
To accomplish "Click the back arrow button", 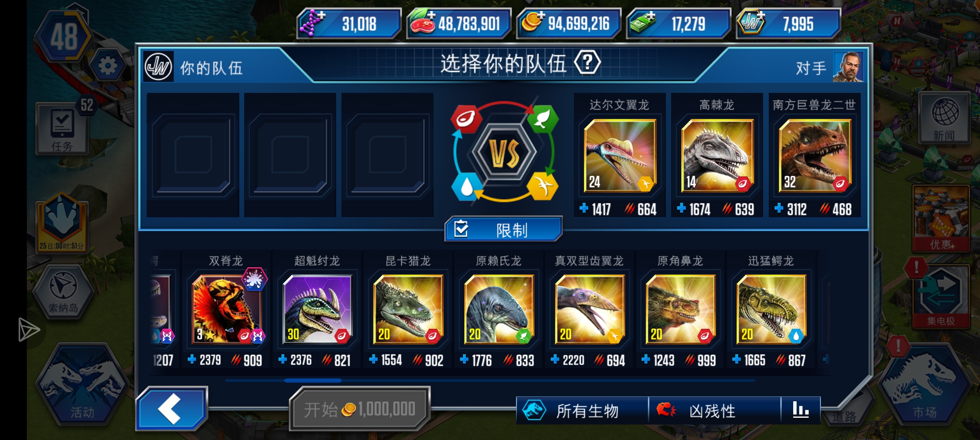I will click(171, 409).
